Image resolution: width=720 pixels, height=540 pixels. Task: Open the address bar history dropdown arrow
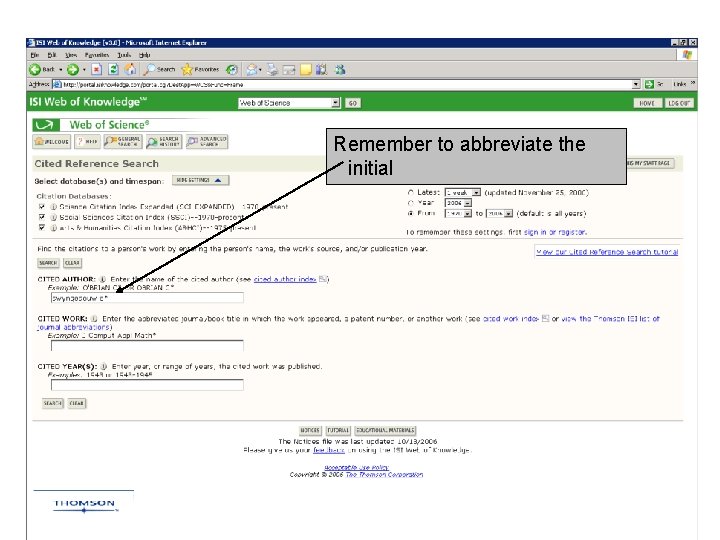[x=636, y=84]
